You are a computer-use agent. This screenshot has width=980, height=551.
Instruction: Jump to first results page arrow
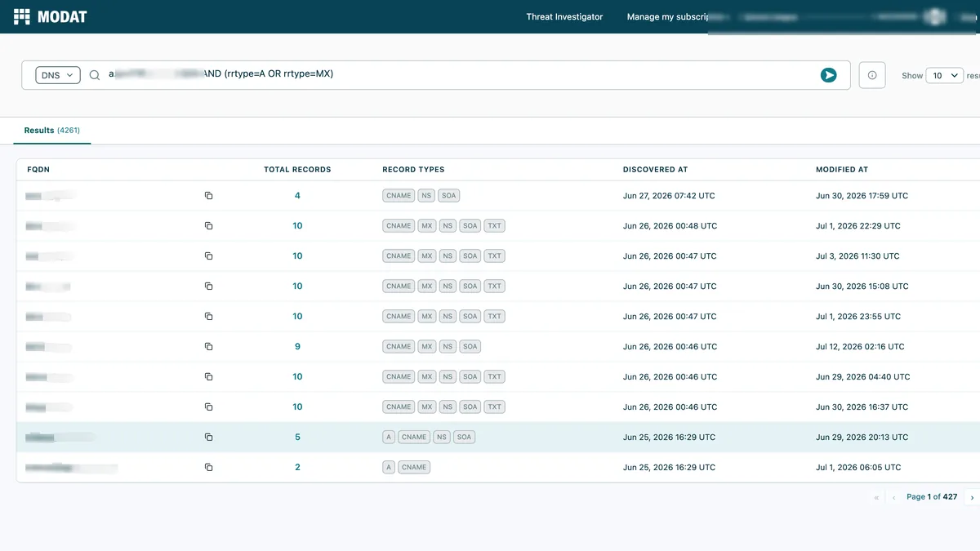coord(877,497)
